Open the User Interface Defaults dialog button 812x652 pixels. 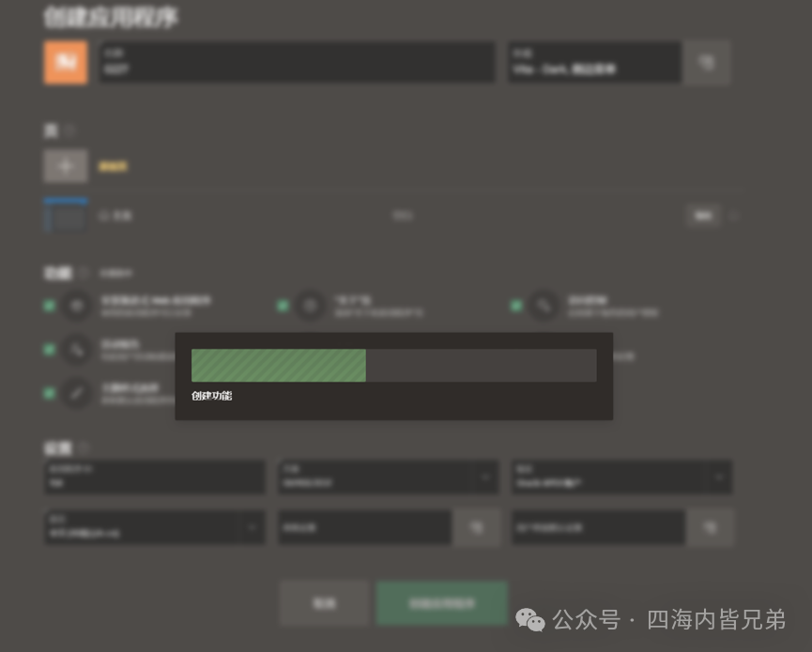coord(710,527)
